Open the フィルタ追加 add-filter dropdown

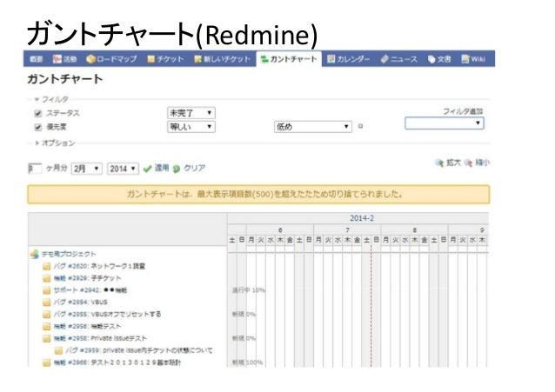(445, 123)
